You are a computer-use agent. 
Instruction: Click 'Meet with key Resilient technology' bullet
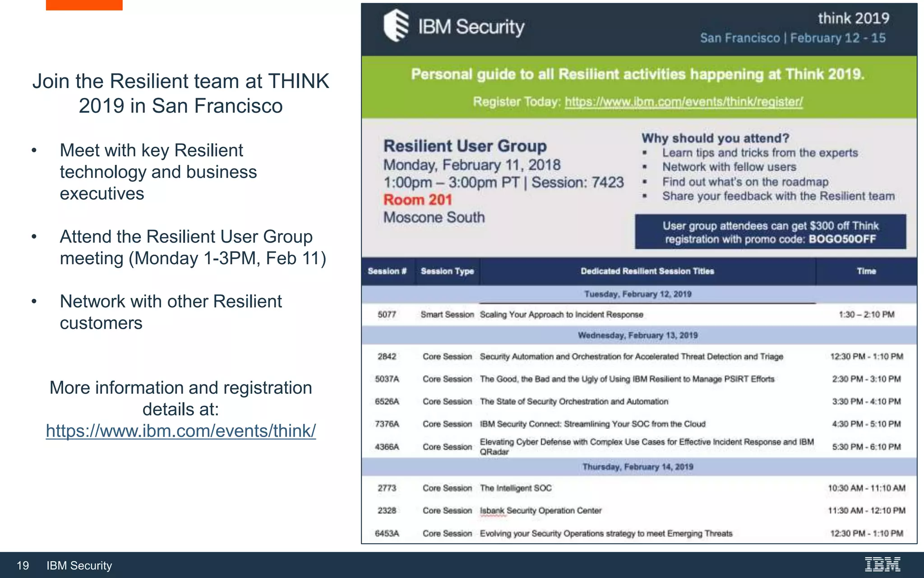click(158, 172)
